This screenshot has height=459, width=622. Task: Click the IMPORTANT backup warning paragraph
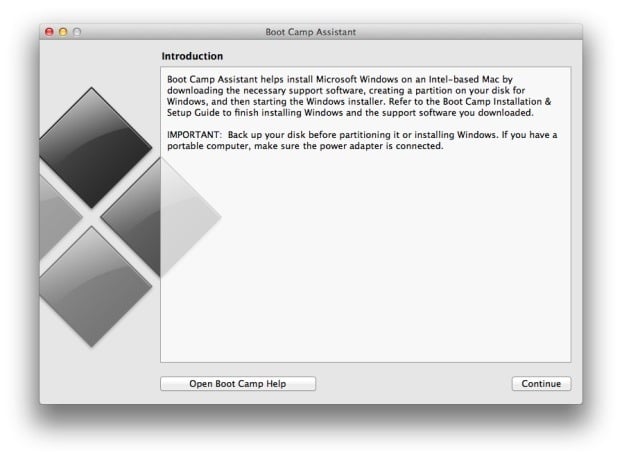(362, 140)
